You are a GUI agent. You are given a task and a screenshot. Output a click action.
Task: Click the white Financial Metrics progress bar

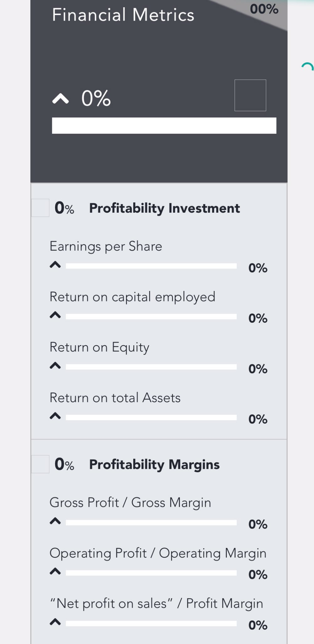pos(164,125)
